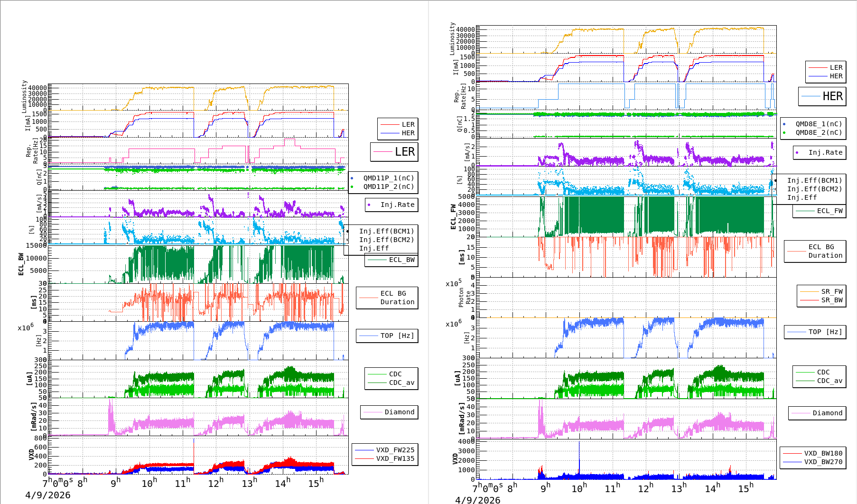Screen dimensions: 857x504
Task: Select the SR_BW legend entry
Action: coord(831,300)
